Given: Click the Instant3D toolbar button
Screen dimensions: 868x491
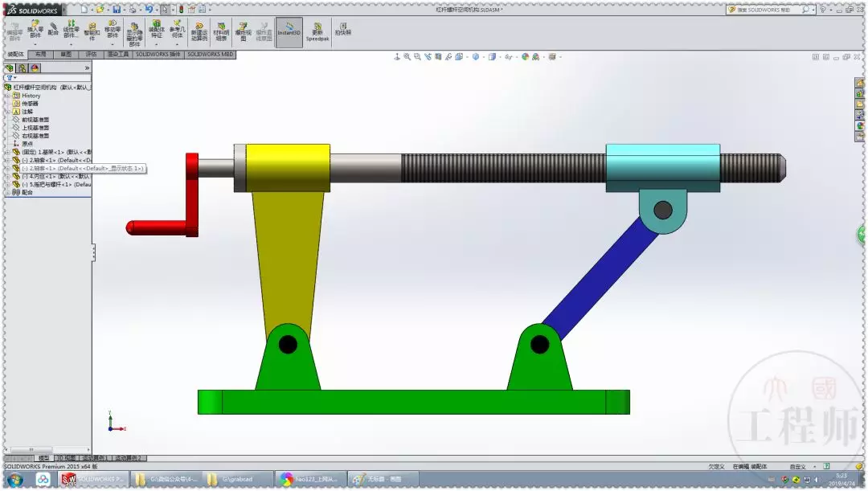Looking at the screenshot, I should [289, 32].
